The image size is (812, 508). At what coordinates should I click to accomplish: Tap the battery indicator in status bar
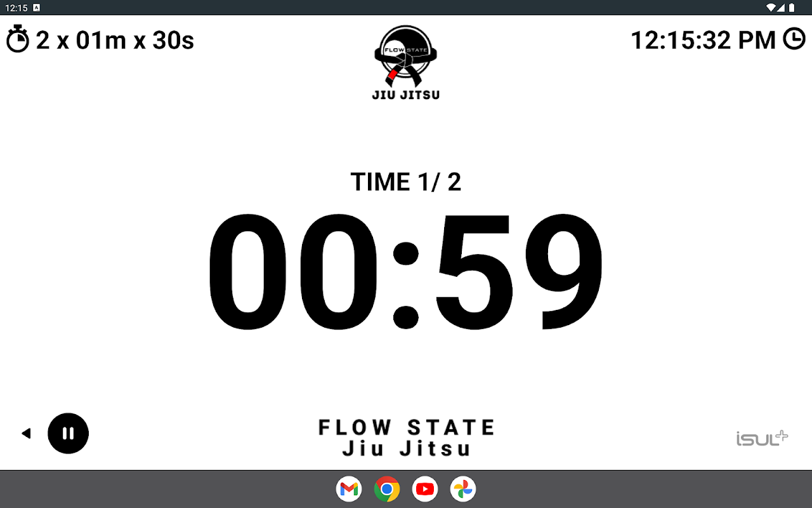click(792, 8)
